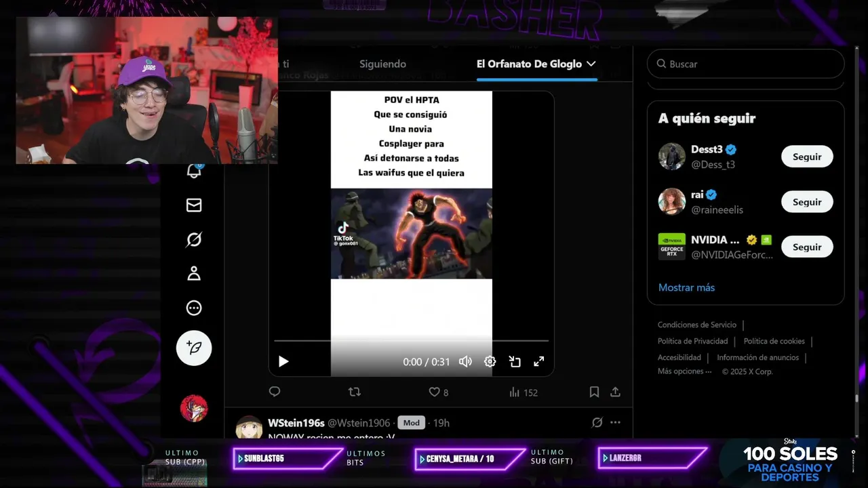This screenshot has height=488, width=868.
Task: Click the Buscar search field
Action: tap(745, 64)
